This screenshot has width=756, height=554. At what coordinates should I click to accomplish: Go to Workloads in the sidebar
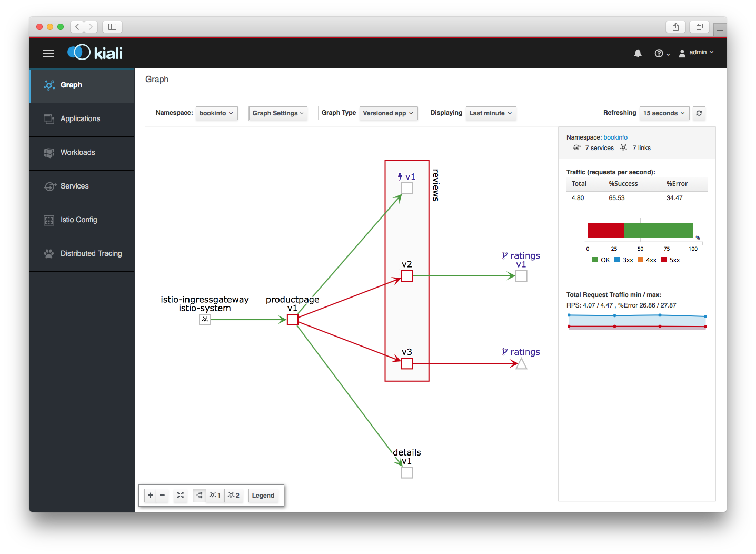78,153
